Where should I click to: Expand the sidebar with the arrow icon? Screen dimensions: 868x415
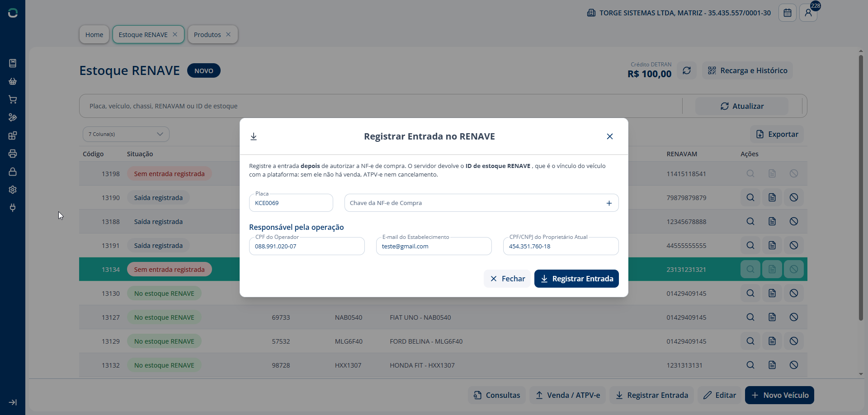pyautogui.click(x=13, y=402)
